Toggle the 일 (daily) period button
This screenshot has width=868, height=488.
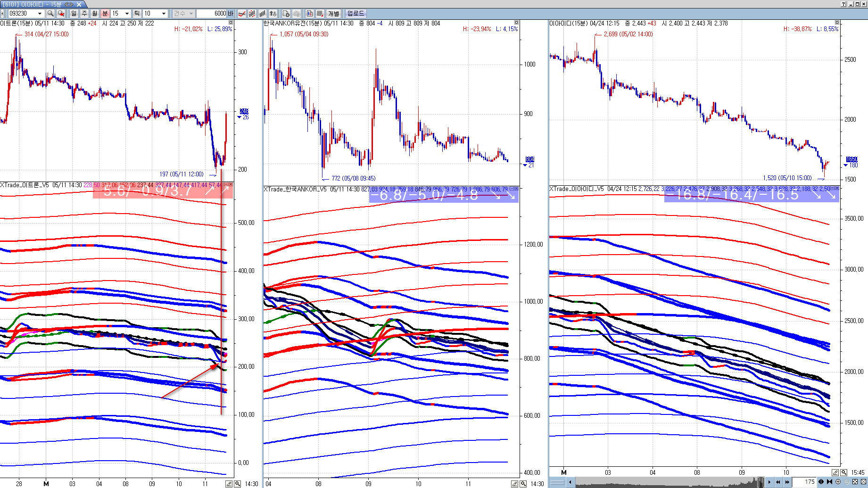[x=74, y=14]
